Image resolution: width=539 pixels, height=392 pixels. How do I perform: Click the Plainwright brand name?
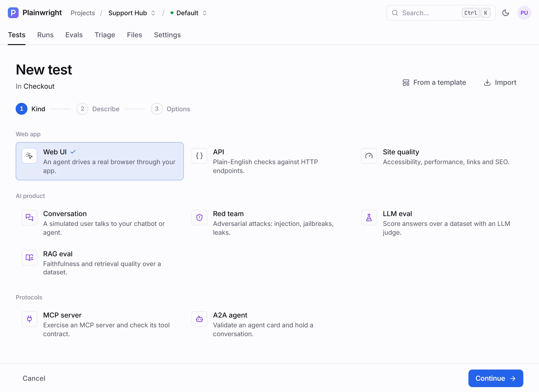[x=42, y=13]
